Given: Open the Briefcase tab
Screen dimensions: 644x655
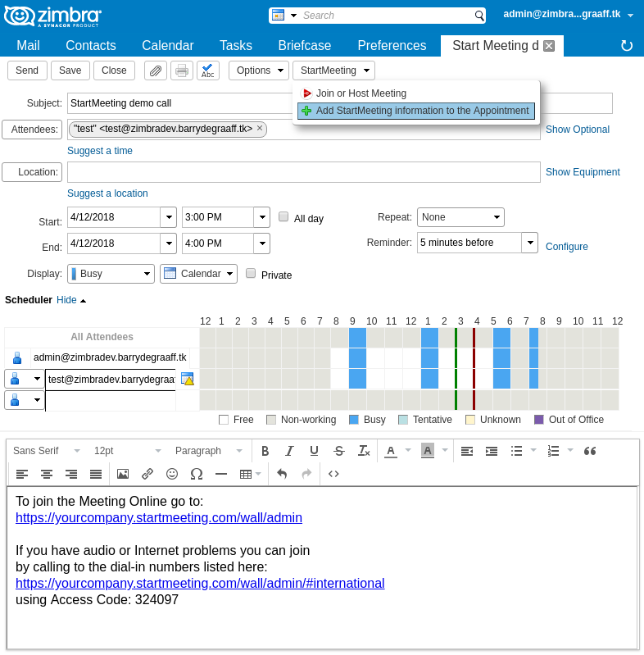Looking at the screenshot, I should pyautogui.click(x=305, y=46).
